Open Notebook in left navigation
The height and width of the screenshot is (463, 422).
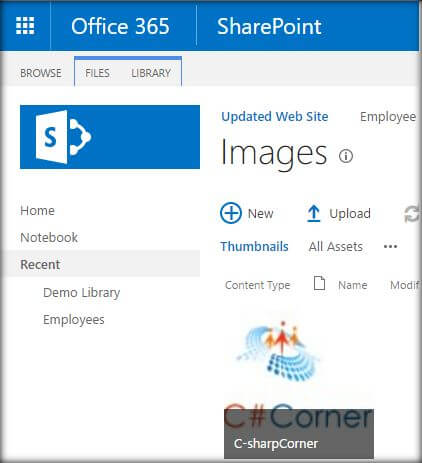pyautogui.click(x=49, y=238)
